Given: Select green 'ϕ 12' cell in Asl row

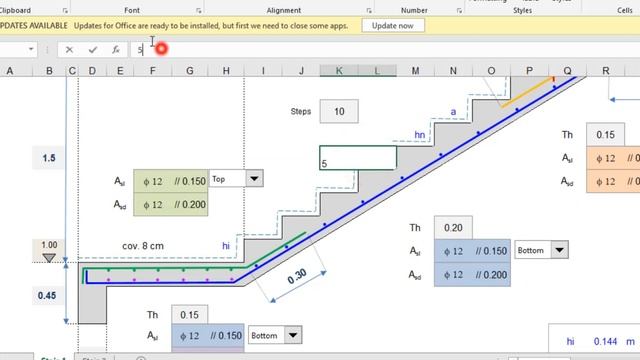Looking at the screenshot, I should [x=153, y=181].
